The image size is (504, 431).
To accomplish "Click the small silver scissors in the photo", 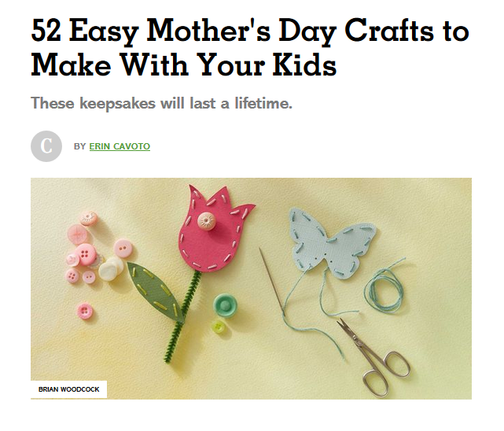I will [374, 357].
